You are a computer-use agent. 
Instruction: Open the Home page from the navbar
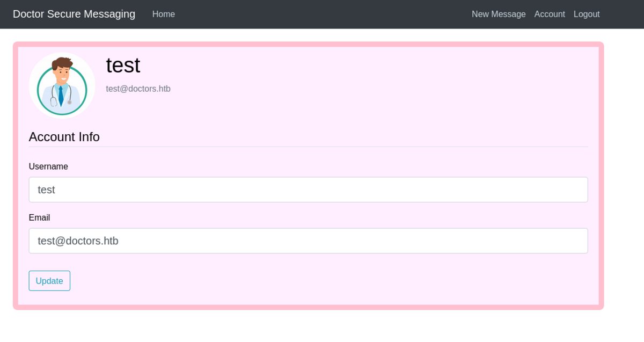[163, 14]
